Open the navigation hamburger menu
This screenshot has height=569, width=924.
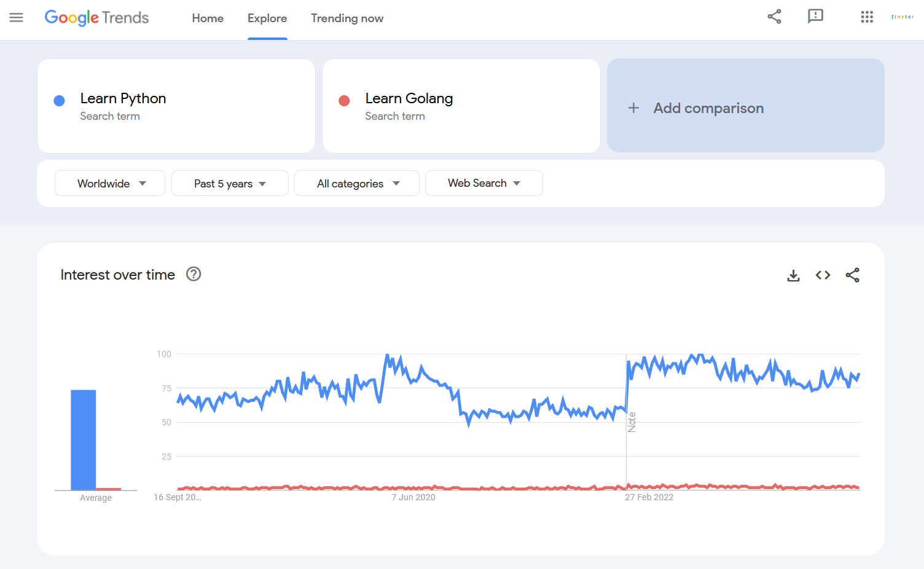tap(16, 18)
